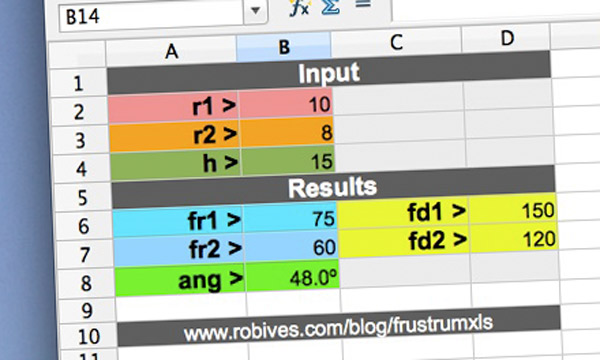Viewport: 600px width, 360px height.
Task: Select column A header
Action: (171, 51)
